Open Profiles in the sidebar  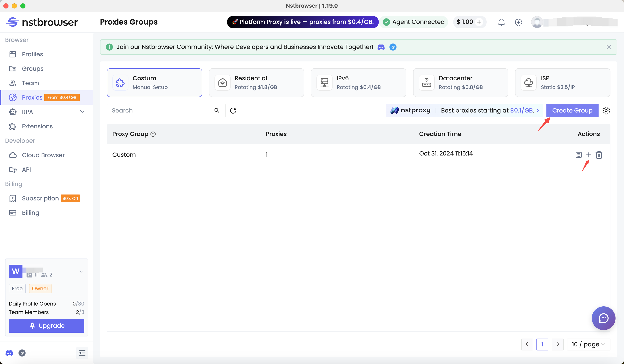click(32, 54)
